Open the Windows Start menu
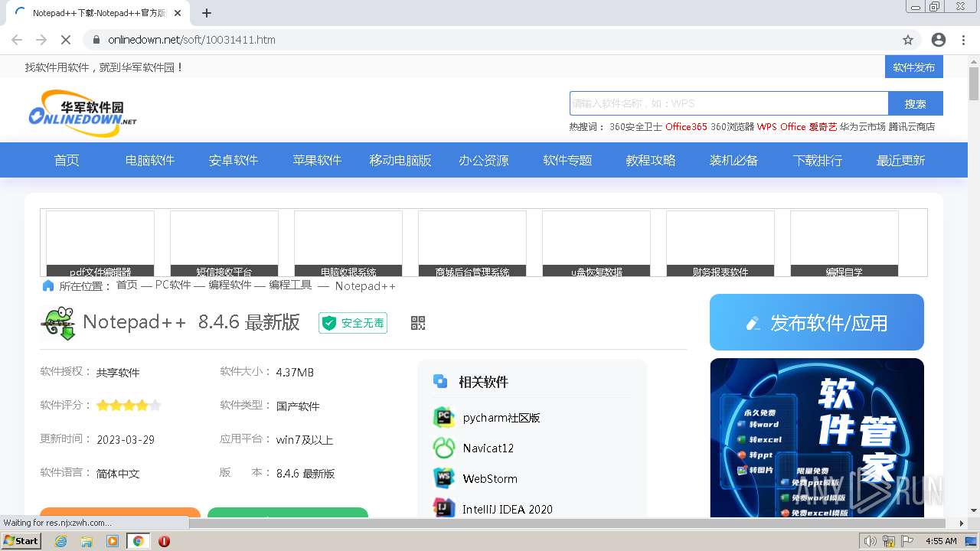980x551 pixels. [21, 540]
